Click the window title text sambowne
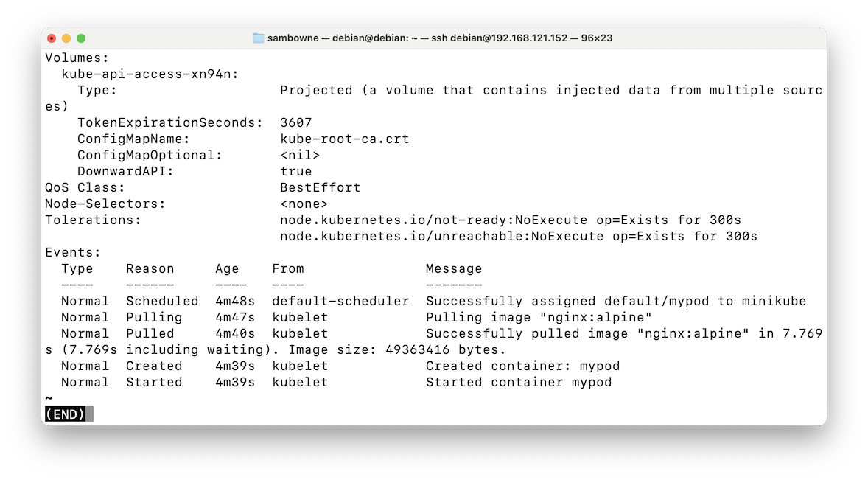 pos(293,38)
